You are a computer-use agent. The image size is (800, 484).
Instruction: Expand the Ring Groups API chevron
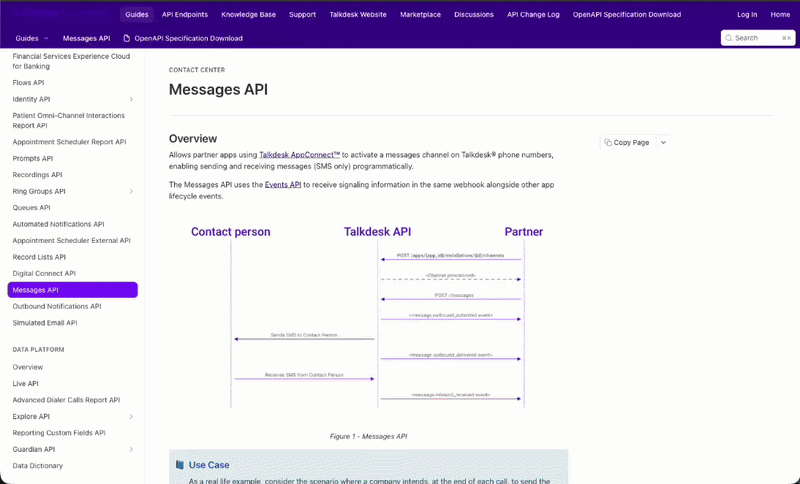(x=131, y=191)
